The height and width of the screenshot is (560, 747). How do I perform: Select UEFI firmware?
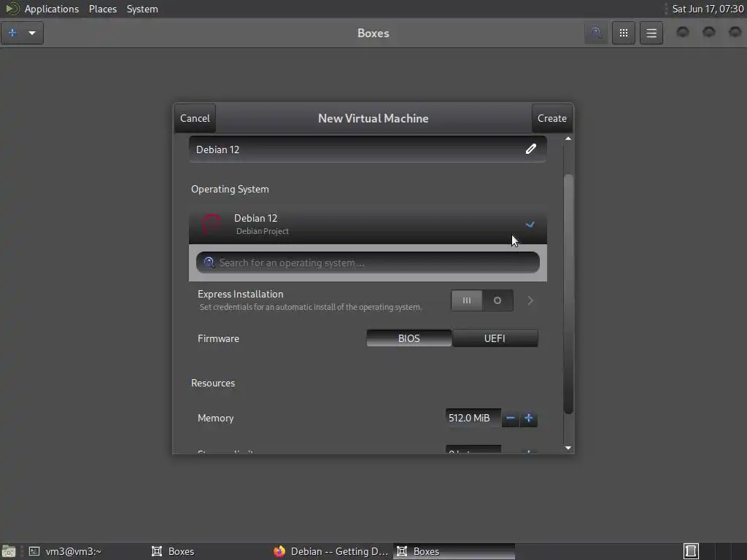coord(495,338)
